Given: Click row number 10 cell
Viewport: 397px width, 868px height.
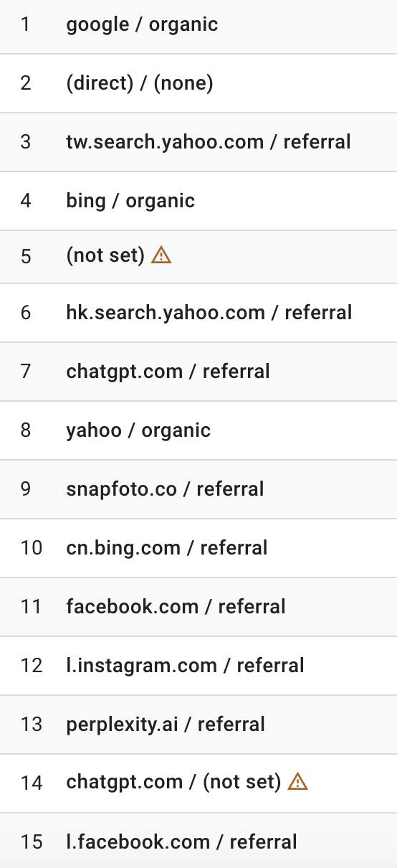Looking at the screenshot, I should pos(32,548).
